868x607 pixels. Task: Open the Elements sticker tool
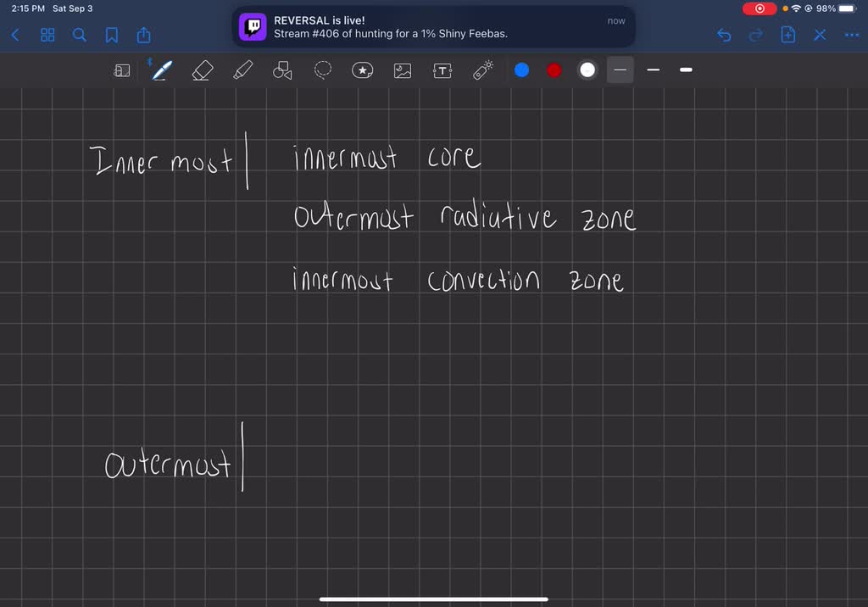click(363, 70)
